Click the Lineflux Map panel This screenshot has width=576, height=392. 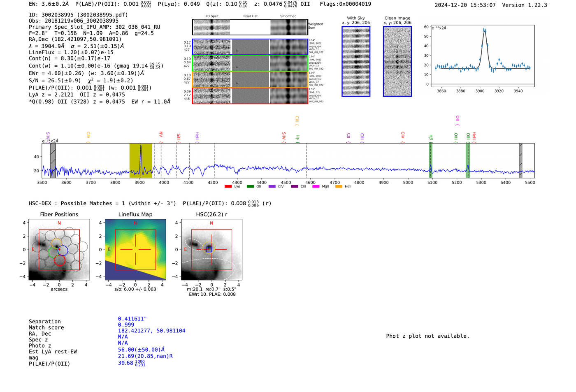coord(135,250)
